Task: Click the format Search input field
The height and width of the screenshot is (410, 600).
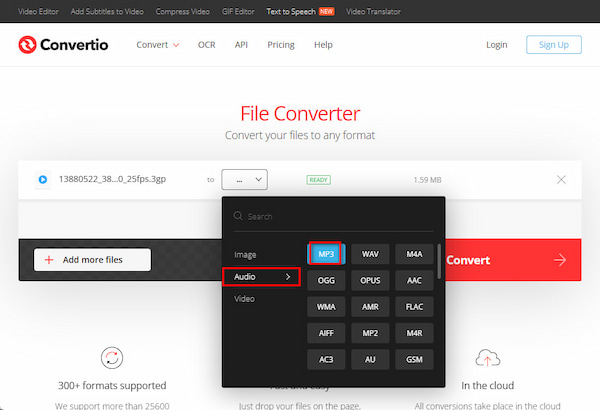Action: coord(333,217)
